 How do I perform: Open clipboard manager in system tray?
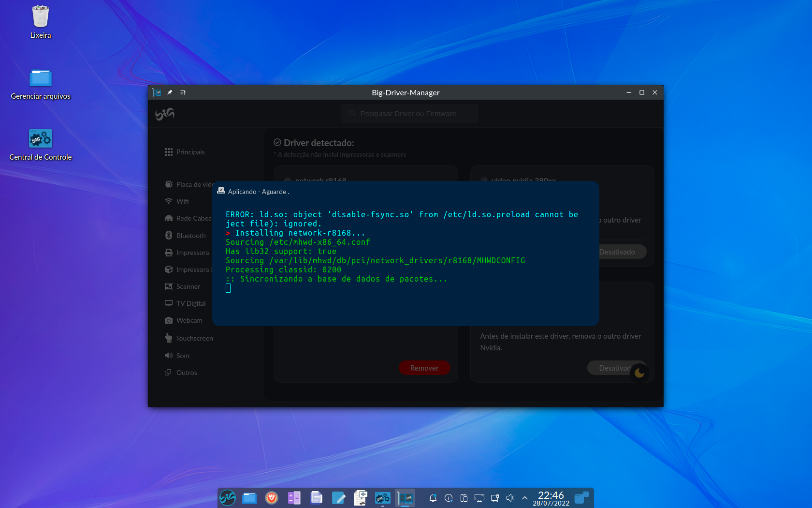tap(464, 498)
